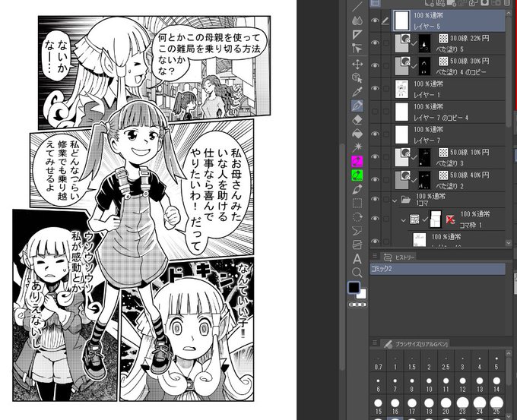Select the black main color swatch

354,288
